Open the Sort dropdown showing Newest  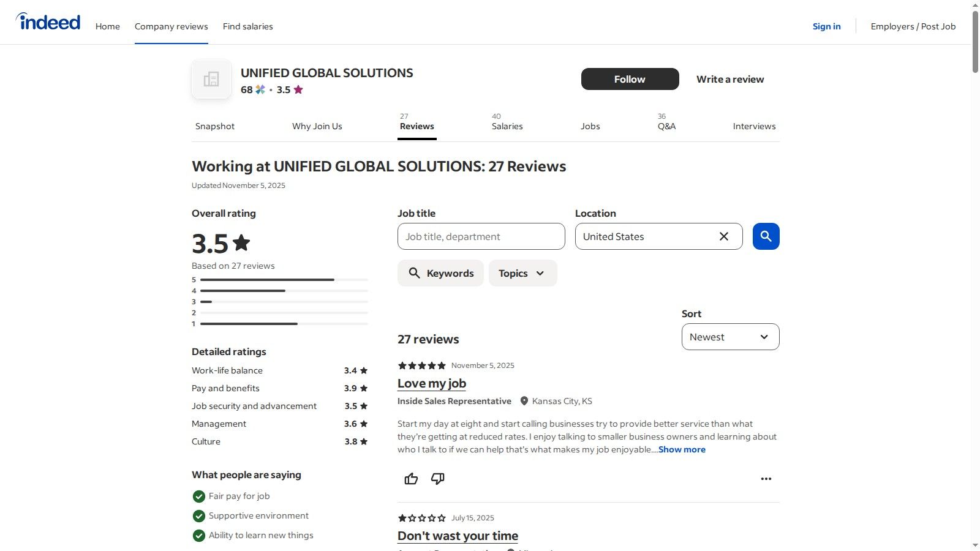(x=730, y=337)
